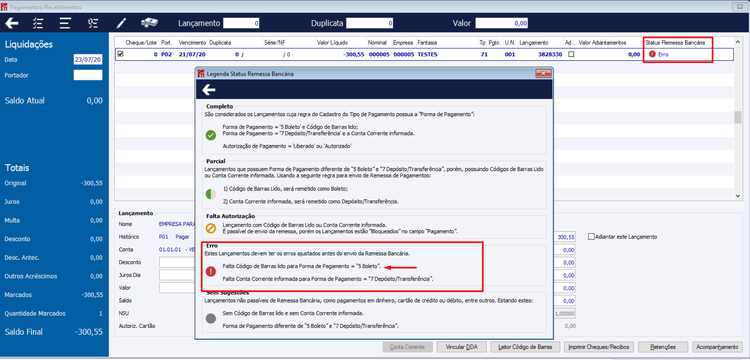This screenshot has width=750, height=360.
Task: Go back in Legenda Status Remessa Bancária dialog
Action: pos(209,89)
